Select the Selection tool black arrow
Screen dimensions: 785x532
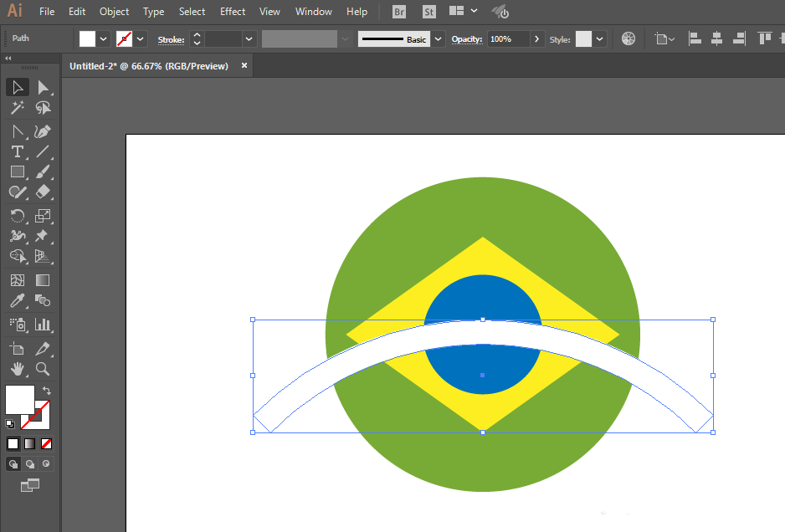pos(18,87)
